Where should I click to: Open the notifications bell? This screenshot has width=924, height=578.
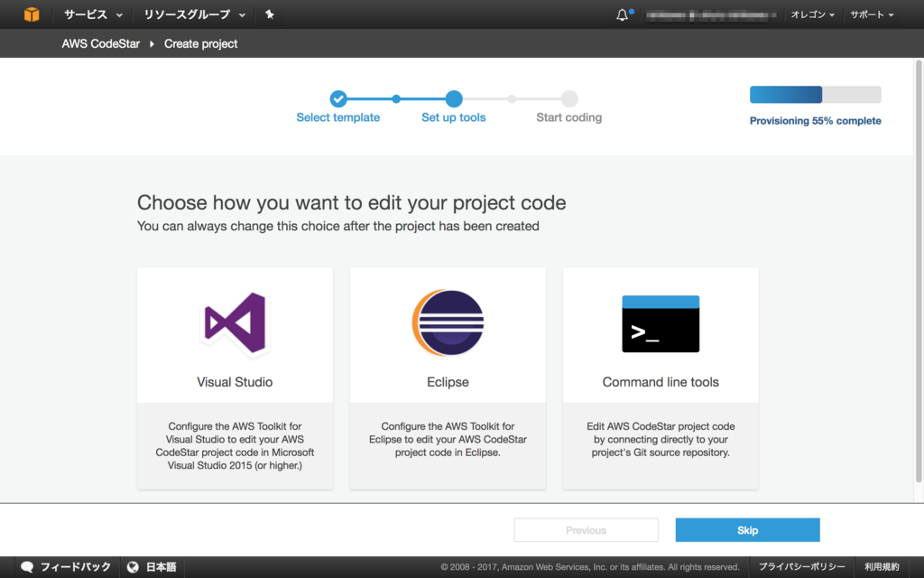tap(623, 14)
